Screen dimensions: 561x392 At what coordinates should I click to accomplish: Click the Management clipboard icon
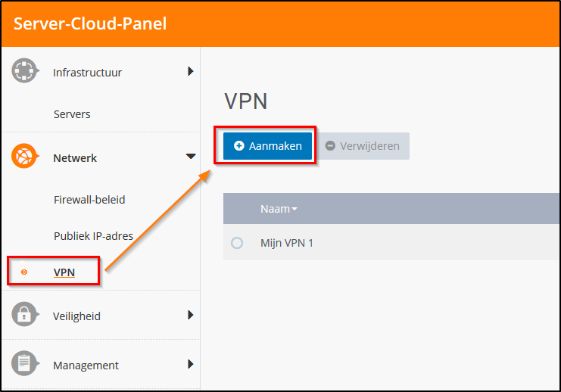[25, 364]
